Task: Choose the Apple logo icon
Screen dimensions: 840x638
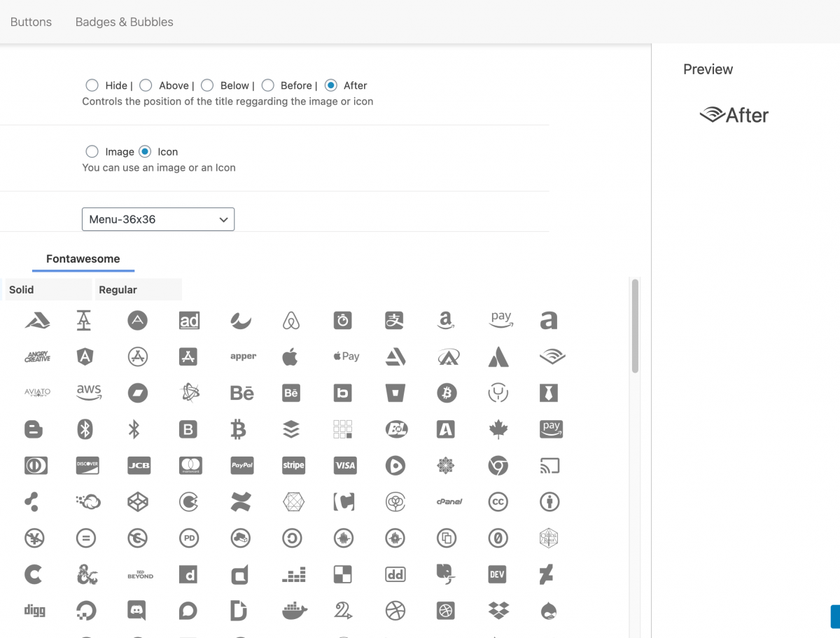Action: click(290, 356)
